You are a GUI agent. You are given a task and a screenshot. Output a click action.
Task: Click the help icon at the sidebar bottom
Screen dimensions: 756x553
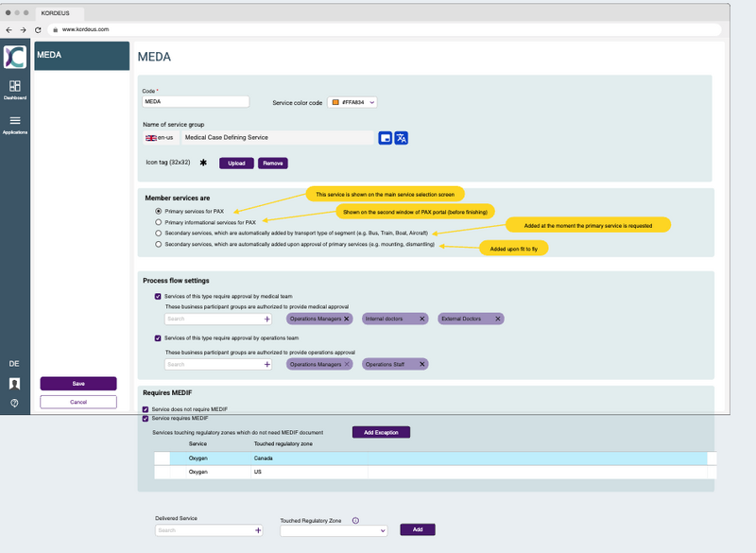point(14,403)
